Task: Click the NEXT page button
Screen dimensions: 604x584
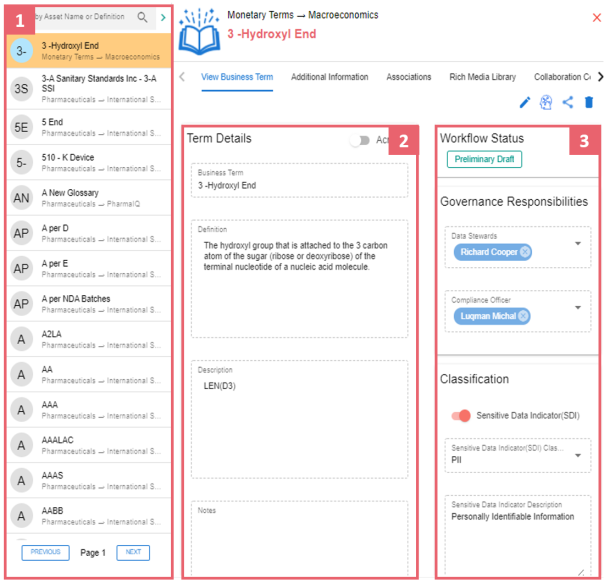Action: [133, 552]
